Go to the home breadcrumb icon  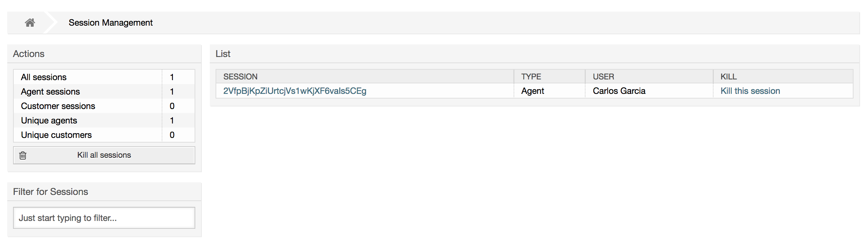click(x=30, y=23)
